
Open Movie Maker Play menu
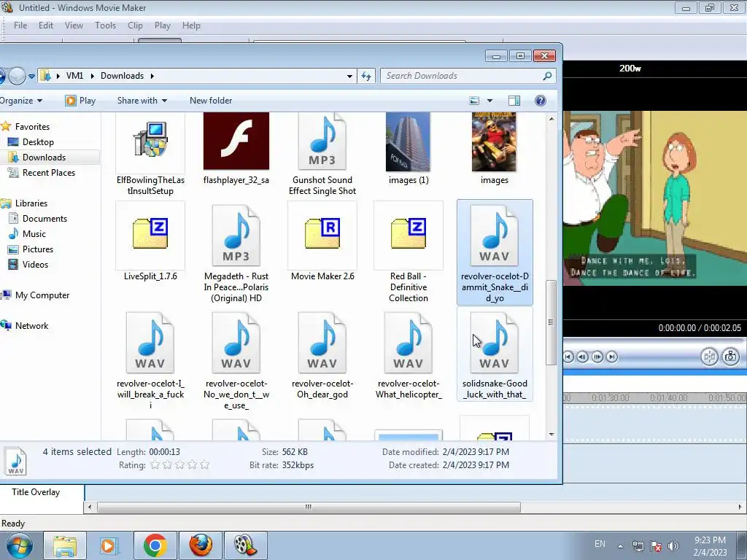(x=163, y=26)
